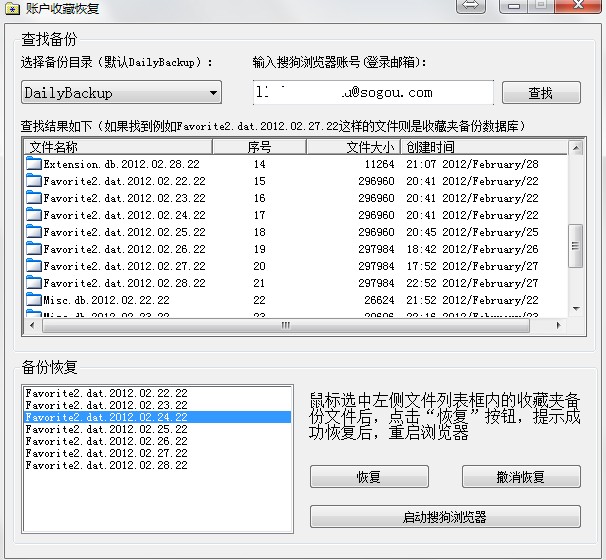Click the 查找 search button

coord(541,93)
